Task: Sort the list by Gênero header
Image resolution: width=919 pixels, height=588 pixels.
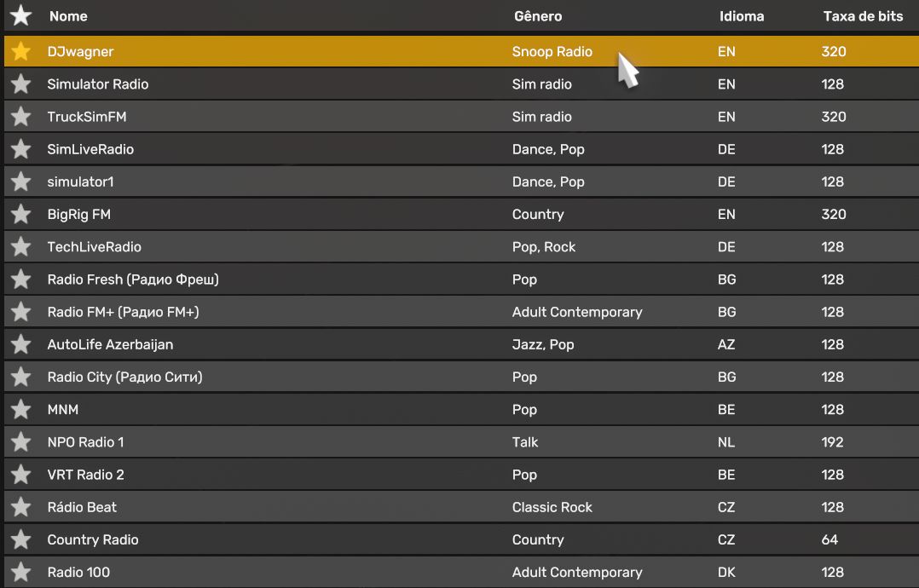Action: pyautogui.click(x=537, y=16)
